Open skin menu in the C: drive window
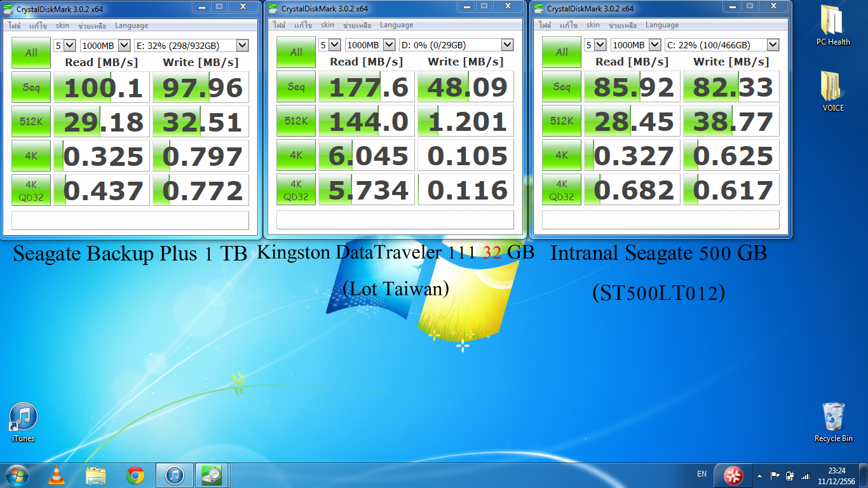This screenshot has height=488, width=868. tap(593, 25)
